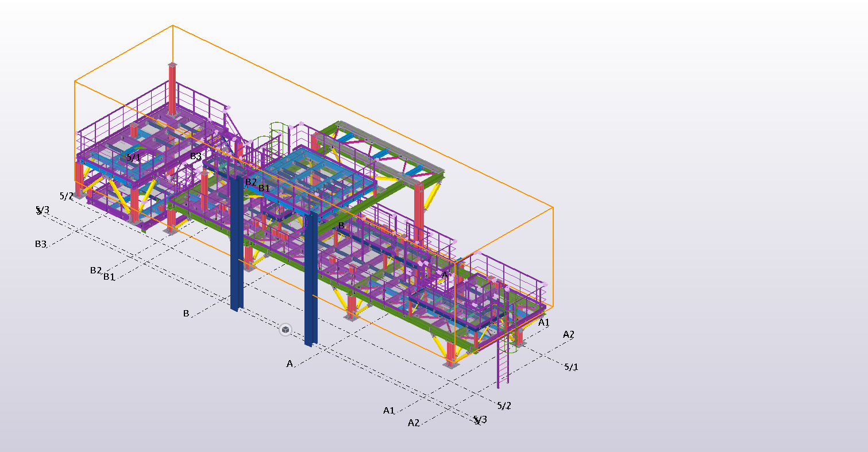This screenshot has width=868, height=452.
Task: Click the 5/2 grid label below the caged ladder
Action: point(504,406)
